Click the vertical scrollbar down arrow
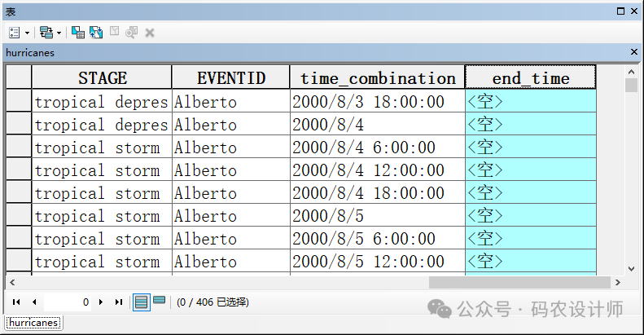 [x=631, y=268]
